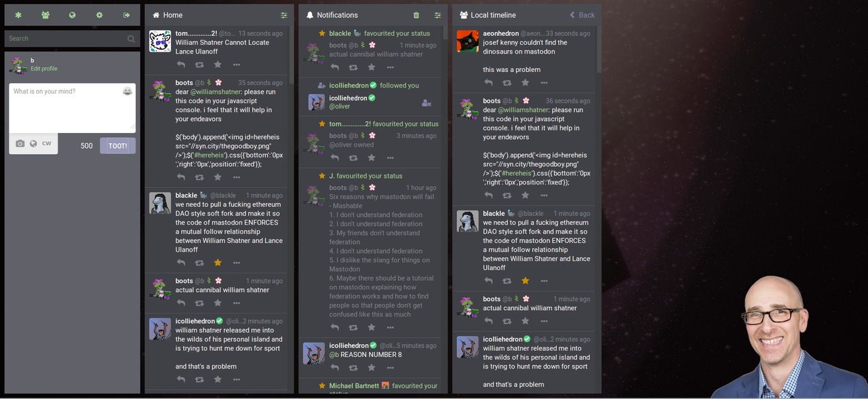Open more options on aeonhedron's post
Image resolution: width=868 pixels, height=399 pixels.
(x=544, y=83)
